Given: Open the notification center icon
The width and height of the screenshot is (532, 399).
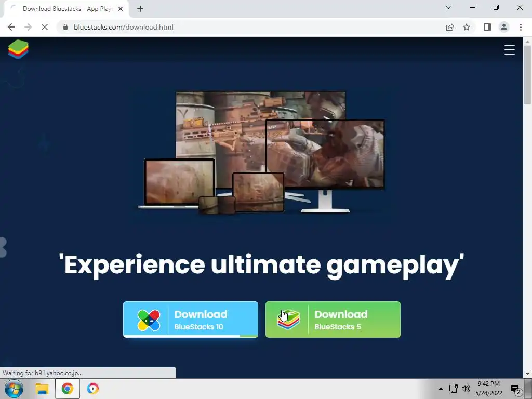Looking at the screenshot, I should tap(516, 390).
